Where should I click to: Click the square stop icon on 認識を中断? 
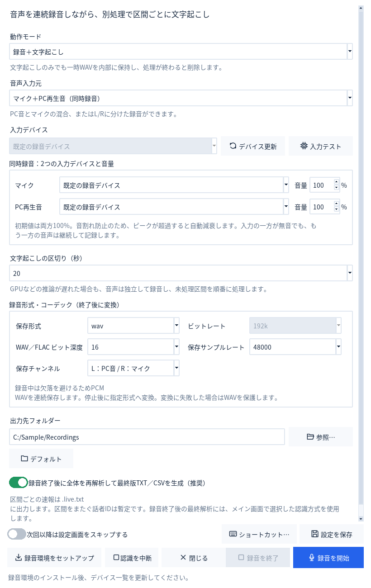tap(116, 558)
